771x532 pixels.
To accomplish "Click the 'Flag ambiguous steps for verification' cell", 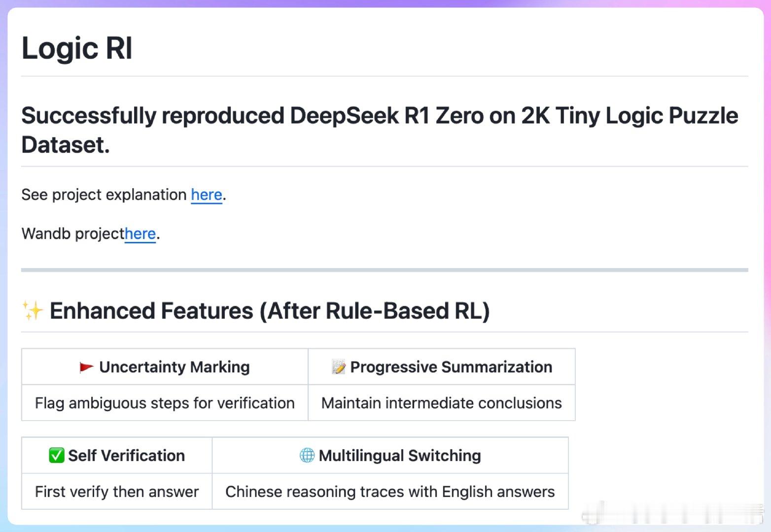I will (165, 403).
